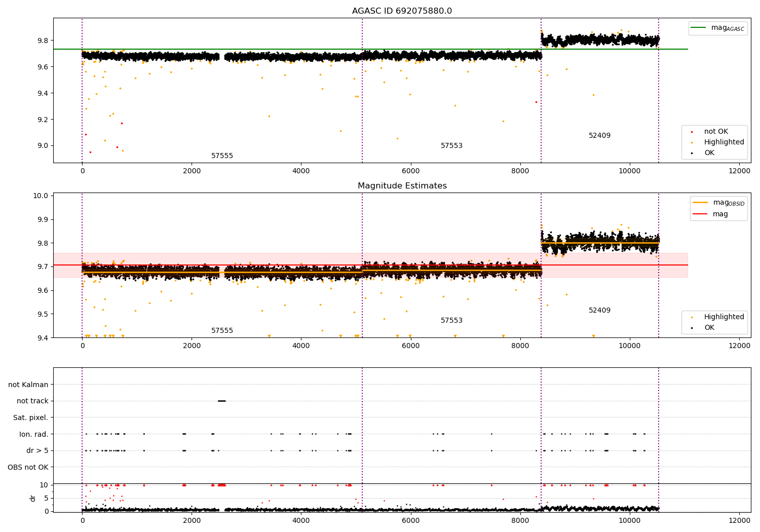The image size is (760, 532).
Task: Click y-axis tick 9.2 in the top panel
Action: pos(43,120)
